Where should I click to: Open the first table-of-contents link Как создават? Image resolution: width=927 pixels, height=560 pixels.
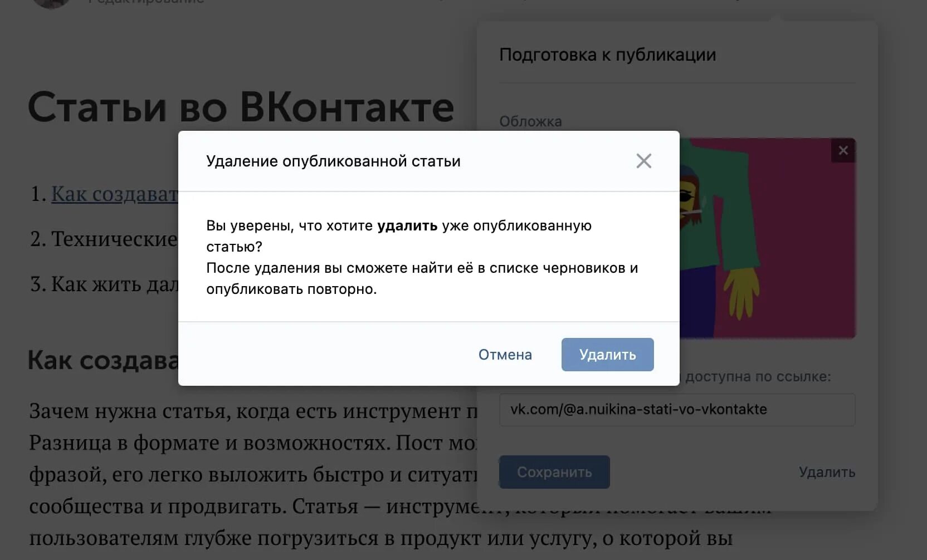coord(115,194)
